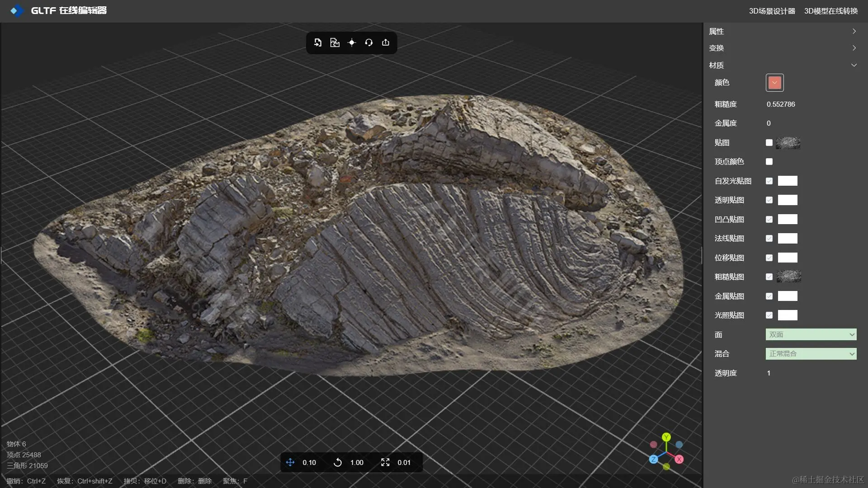Image resolution: width=868 pixels, height=488 pixels.
Task: Open the 3D场景设计器 menu link
Action: [772, 11]
